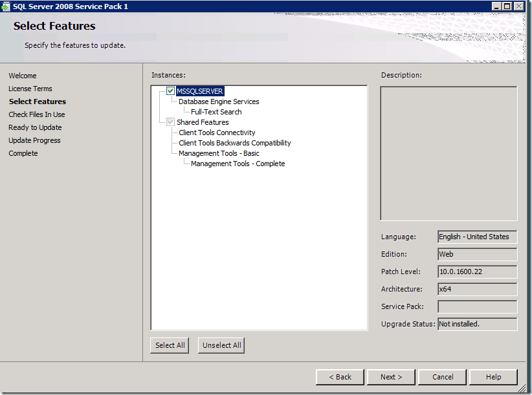Toggle the Shared Features checkbox

click(x=170, y=122)
